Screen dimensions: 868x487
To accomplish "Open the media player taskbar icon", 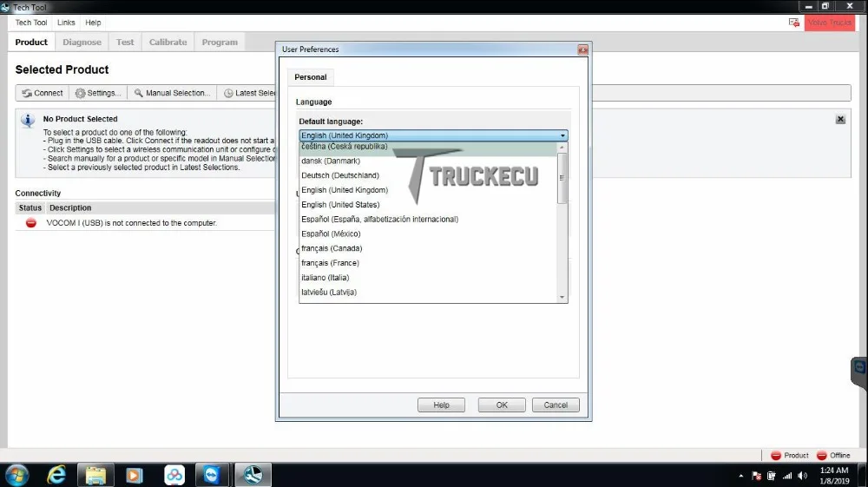I will click(134, 475).
